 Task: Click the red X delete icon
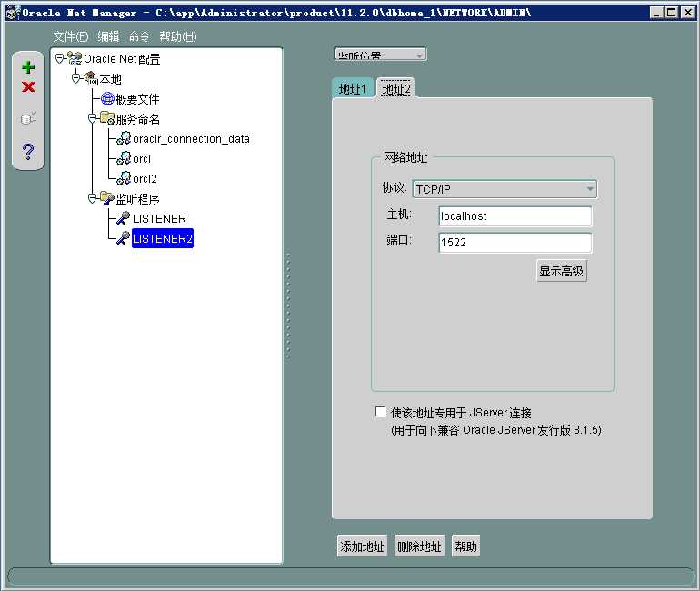pos(28,86)
